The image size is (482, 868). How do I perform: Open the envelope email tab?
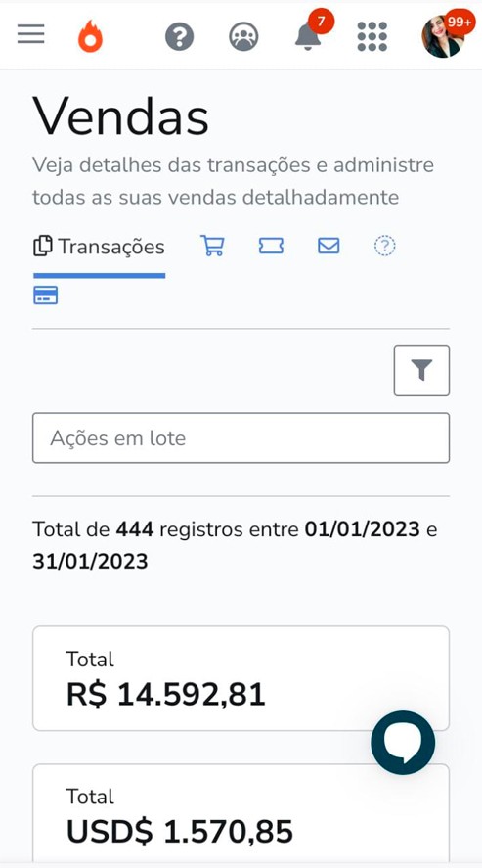(x=329, y=246)
